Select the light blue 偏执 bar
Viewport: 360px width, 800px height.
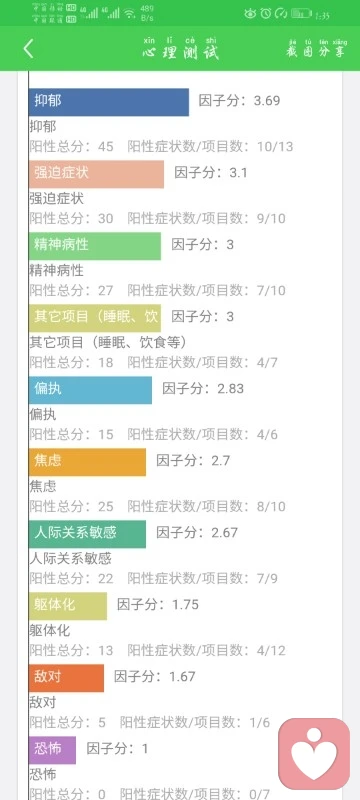[x=90, y=390]
